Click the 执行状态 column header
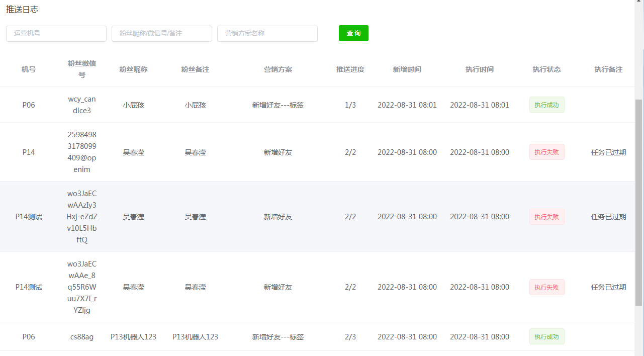 (x=546, y=69)
